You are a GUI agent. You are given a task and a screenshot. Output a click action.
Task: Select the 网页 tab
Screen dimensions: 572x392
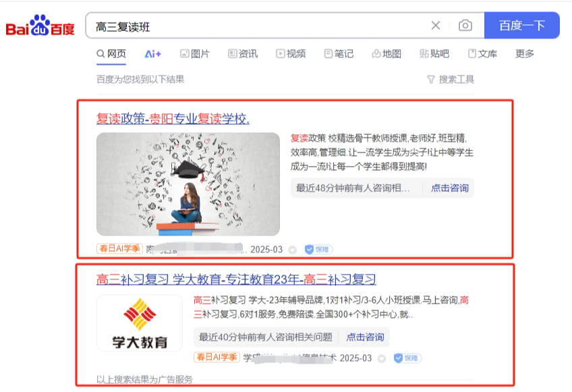tap(111, 54)
